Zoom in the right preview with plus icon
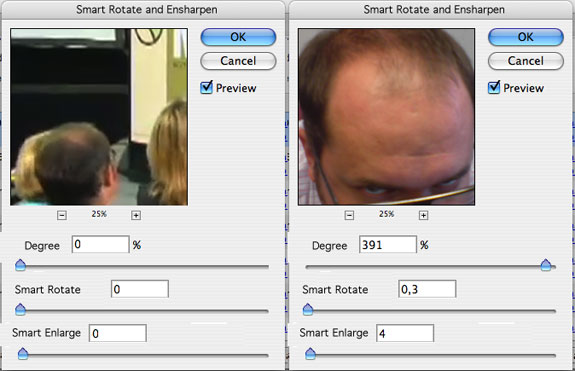This screenshot has height=371, width=575. pyautogui.click(x=424, y=215)
